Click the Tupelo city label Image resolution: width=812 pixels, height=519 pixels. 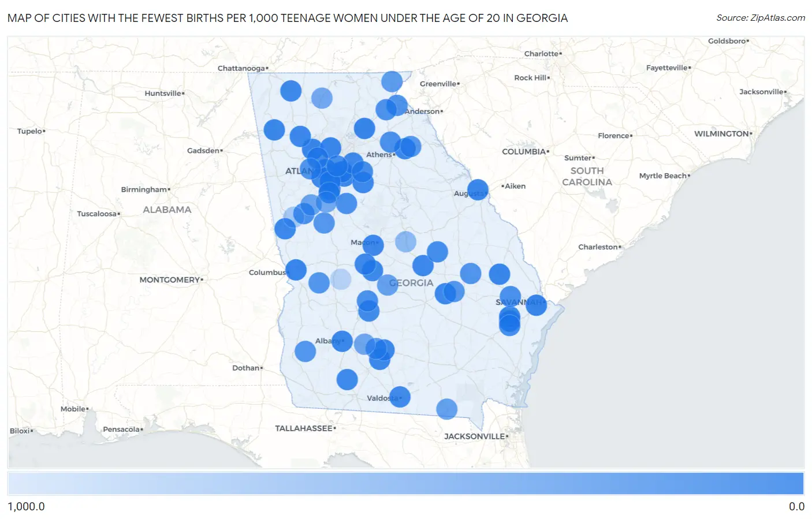(x=29, y=131)
